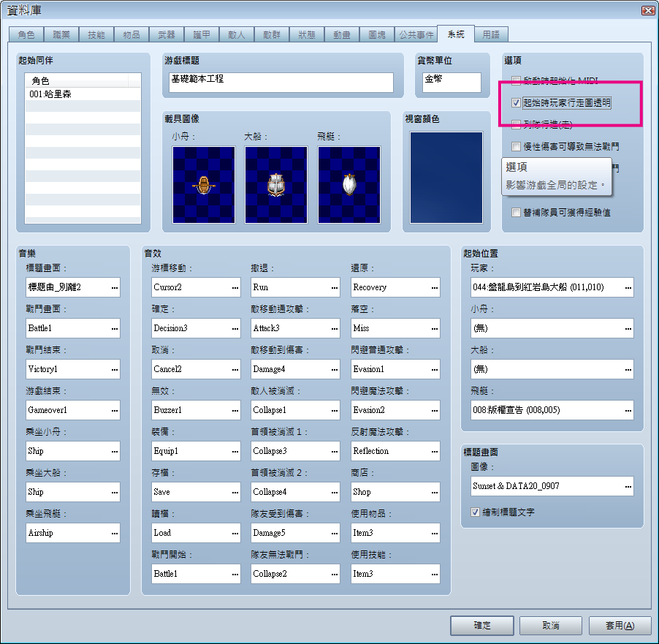
Task: Open the 戰鬥結束 music selector showing Victory1
Action: [x=73, y=369]
